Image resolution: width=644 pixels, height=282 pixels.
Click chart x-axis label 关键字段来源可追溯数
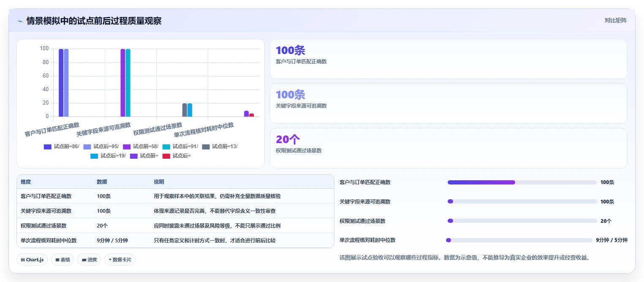tap(103, 129)
